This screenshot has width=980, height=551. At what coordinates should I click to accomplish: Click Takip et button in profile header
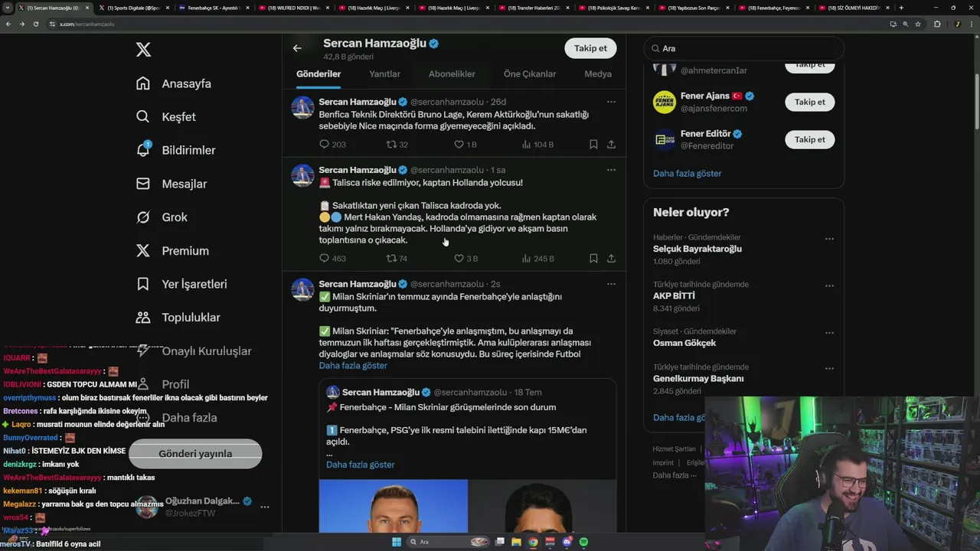click(590, 48)
